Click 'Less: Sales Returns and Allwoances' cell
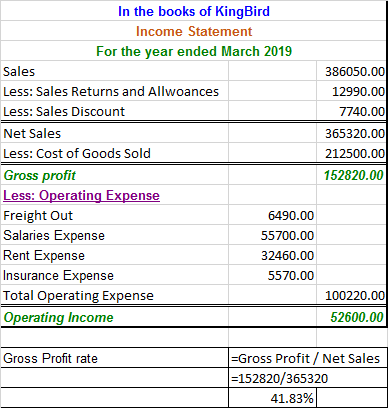 pos(115,91)
